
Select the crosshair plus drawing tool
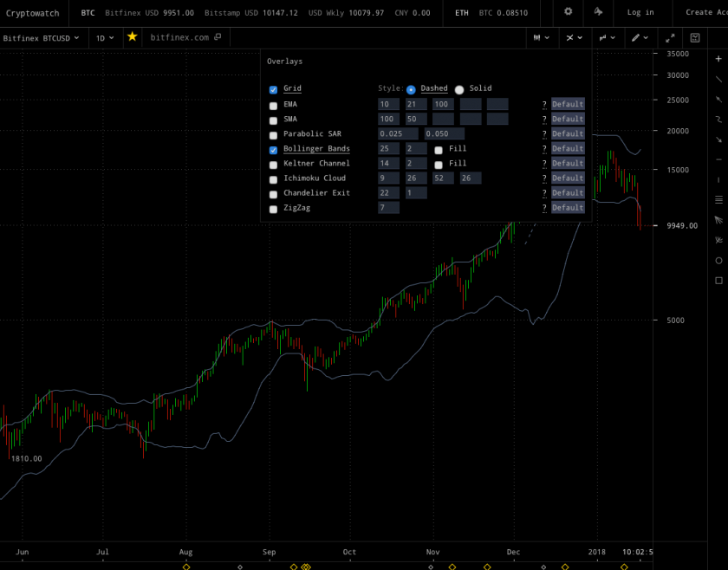click(718, 59)
